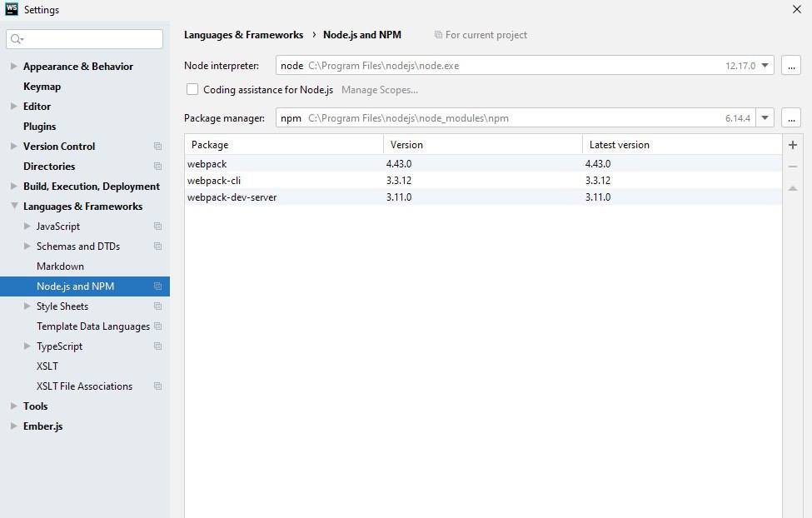Click npm version 6.14.4 label
Screen dimensions: 812x518
(x=737, y=118)
